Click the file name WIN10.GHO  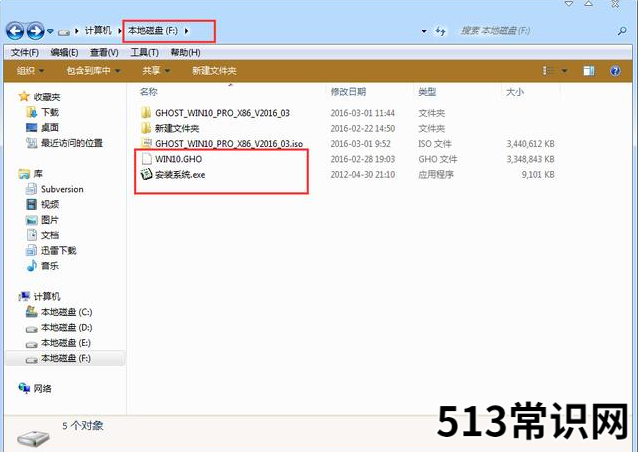point(179,159)
